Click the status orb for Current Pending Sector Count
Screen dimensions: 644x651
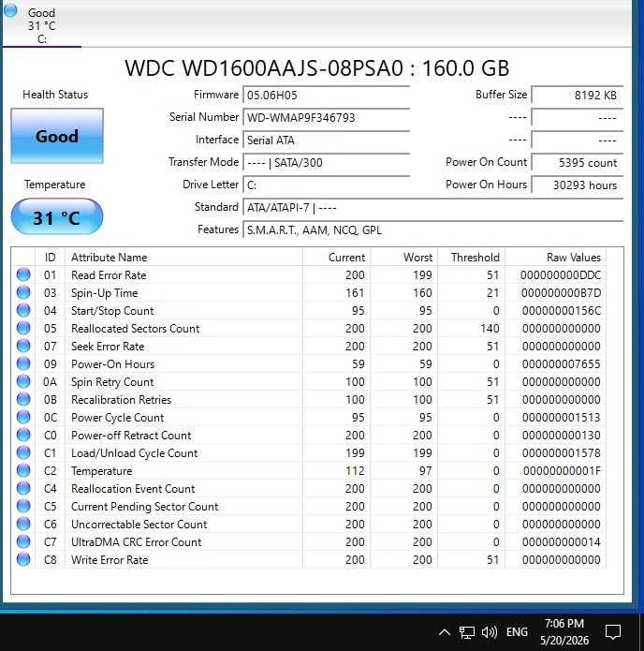(23, 506)
